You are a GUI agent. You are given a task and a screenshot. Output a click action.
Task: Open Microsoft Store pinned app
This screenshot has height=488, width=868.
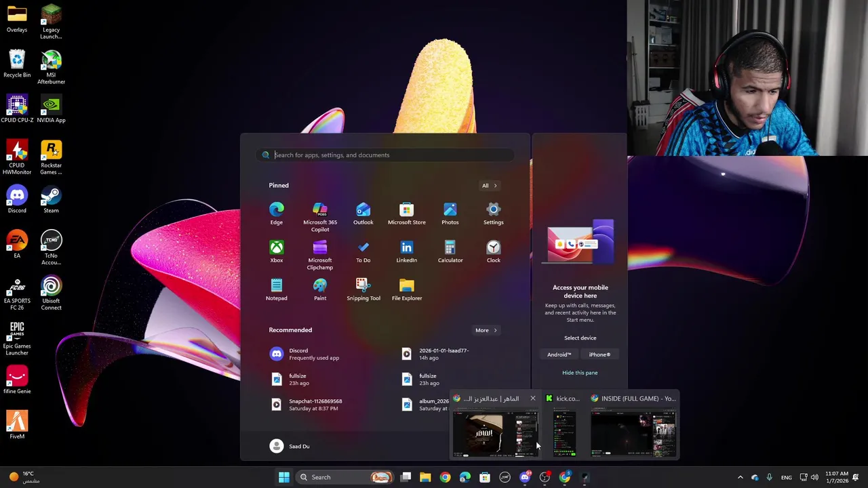(406, 213)
